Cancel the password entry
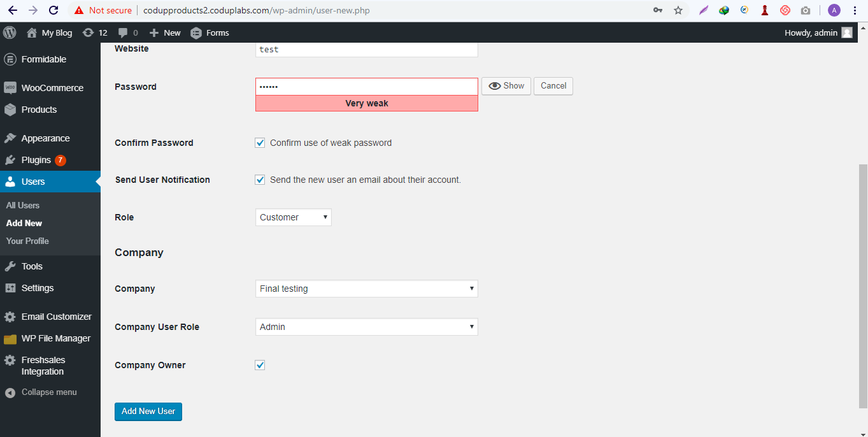 pos(553,86)
